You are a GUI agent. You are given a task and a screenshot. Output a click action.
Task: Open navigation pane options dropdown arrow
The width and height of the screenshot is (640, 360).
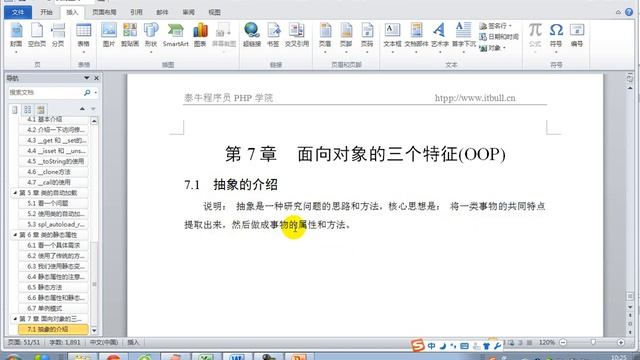87,78
